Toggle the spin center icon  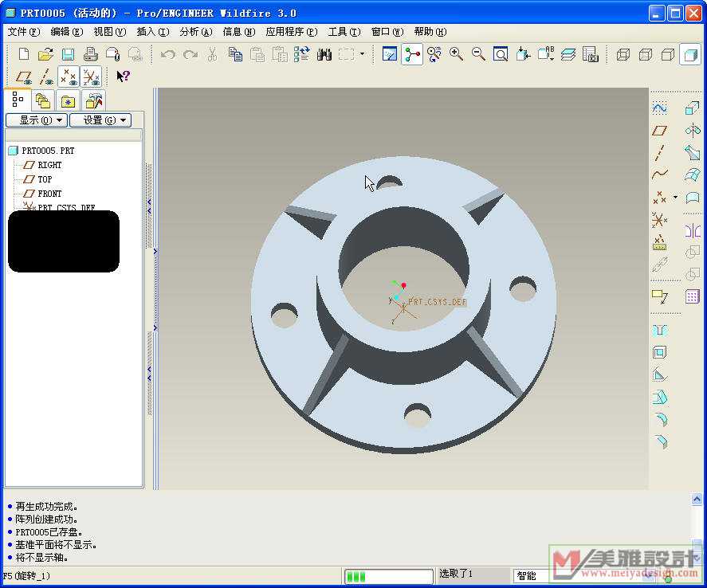pyautogui.click(x=411, y=54)
